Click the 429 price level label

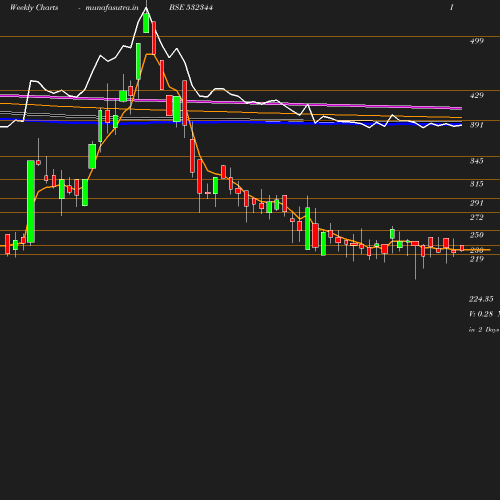coord(476,95)
